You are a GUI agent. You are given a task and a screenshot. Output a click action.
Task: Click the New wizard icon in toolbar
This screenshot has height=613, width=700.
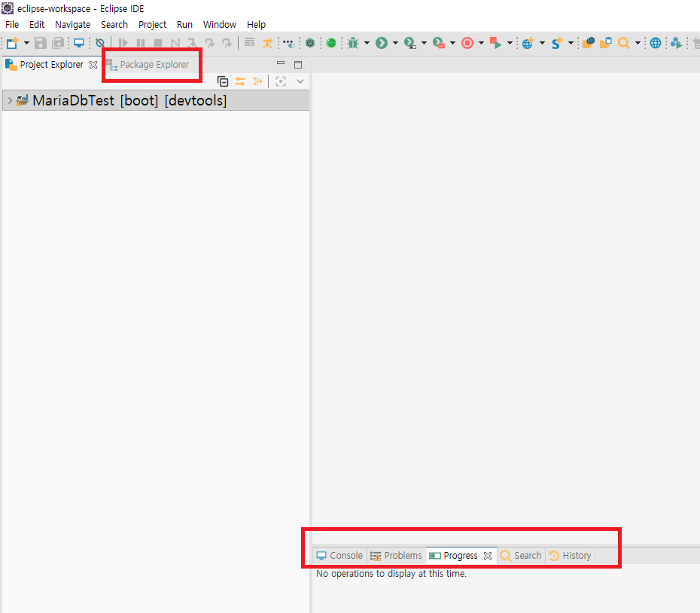pyautogui.click(x=13, y=43)
